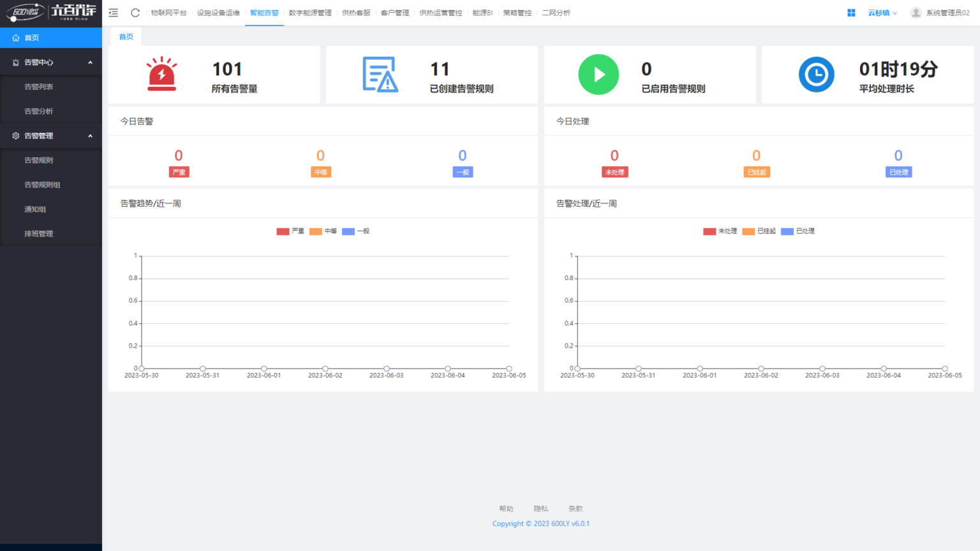
Task: Toggle the 严重 series in alarm trend legend
Action: pos(290,231)
